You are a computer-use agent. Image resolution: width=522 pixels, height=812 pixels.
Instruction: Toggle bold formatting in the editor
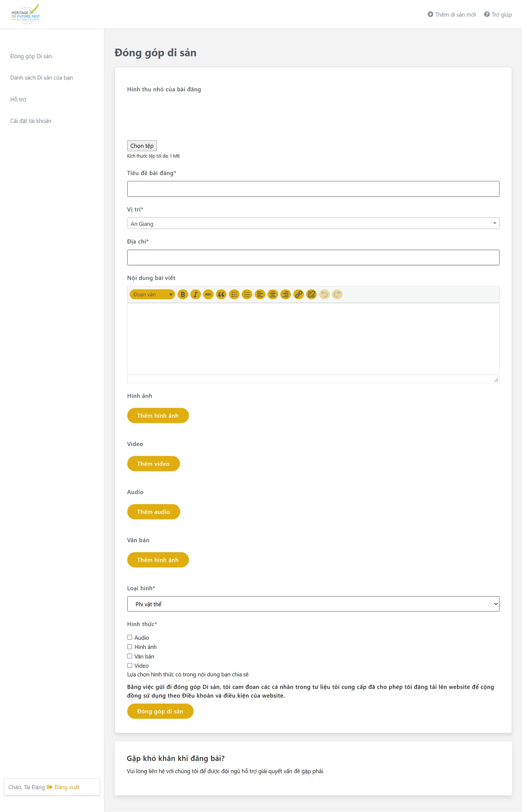(x=183, y=294)
